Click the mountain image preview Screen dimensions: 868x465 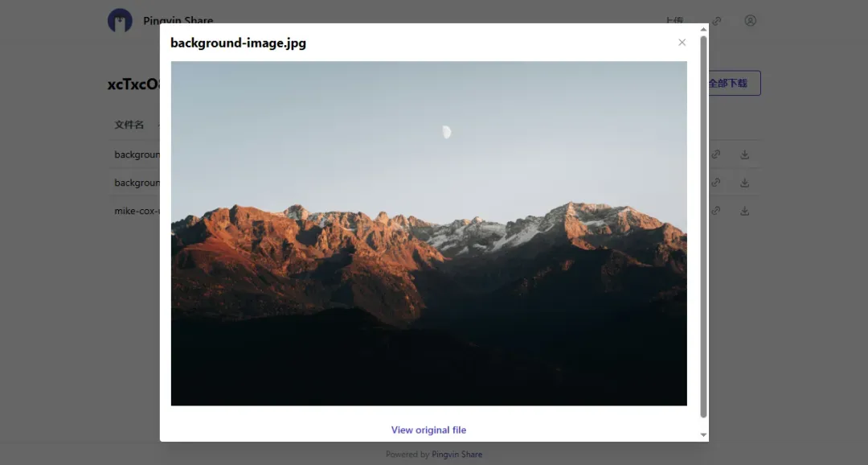[429, 233]
